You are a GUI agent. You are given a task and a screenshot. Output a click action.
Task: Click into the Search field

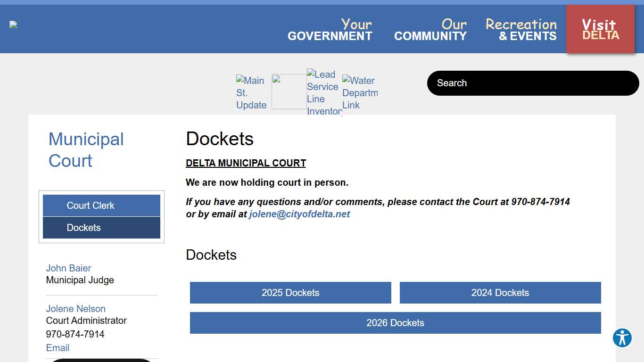533,83
